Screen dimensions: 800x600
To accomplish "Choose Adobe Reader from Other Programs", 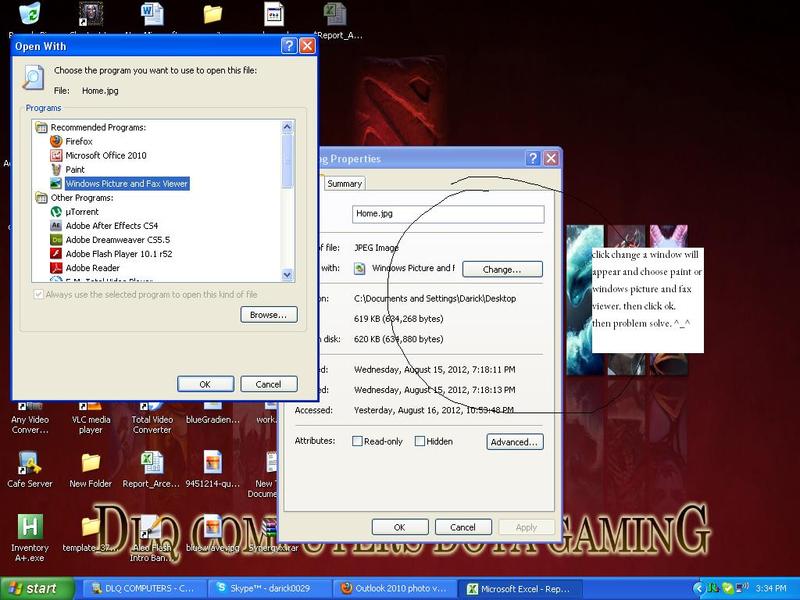I will (x=92, y=268).
